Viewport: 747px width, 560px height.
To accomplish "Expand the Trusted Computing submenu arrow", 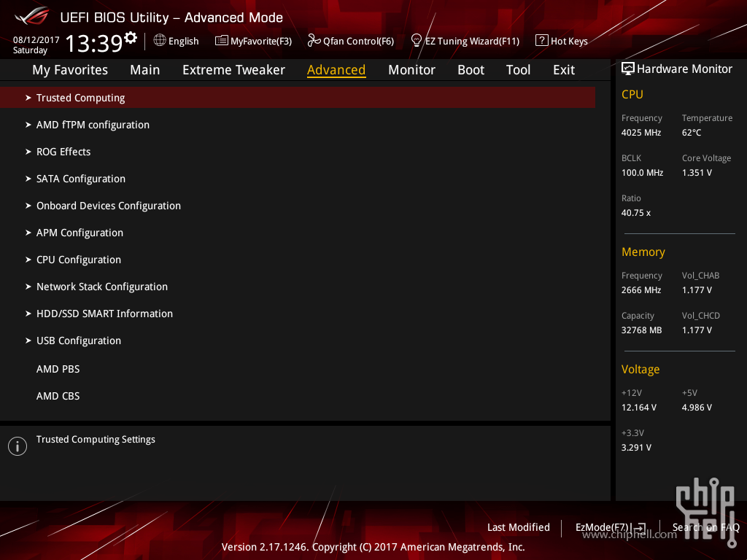I will point(28,98).
